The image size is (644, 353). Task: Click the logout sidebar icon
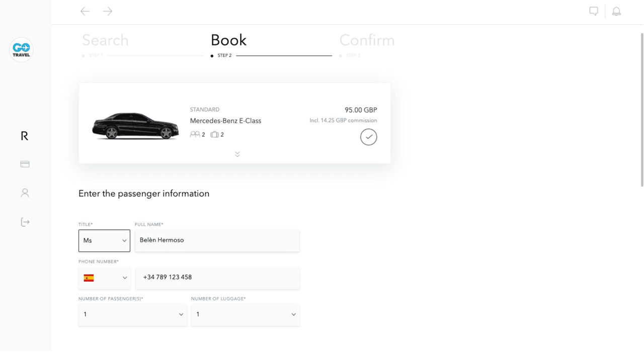tap(25, 222)
